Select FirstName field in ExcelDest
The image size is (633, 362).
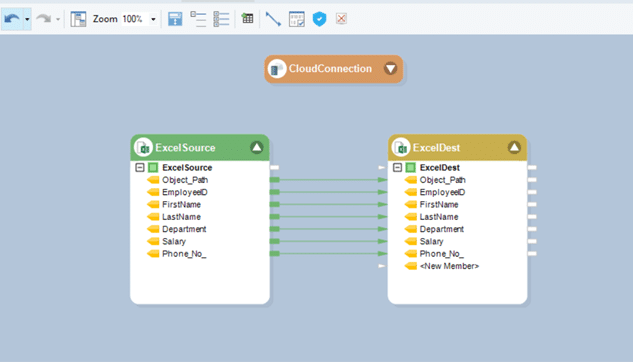pos(439,205)
